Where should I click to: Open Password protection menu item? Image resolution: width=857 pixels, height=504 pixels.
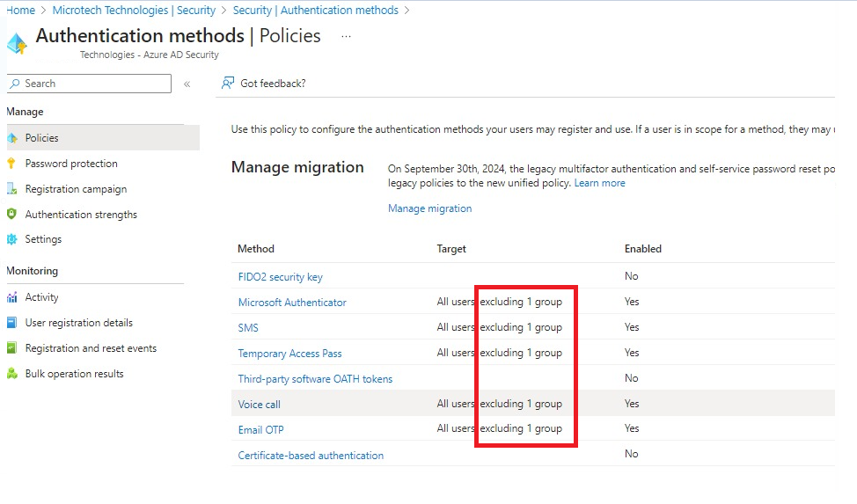[x=71, y=164]
